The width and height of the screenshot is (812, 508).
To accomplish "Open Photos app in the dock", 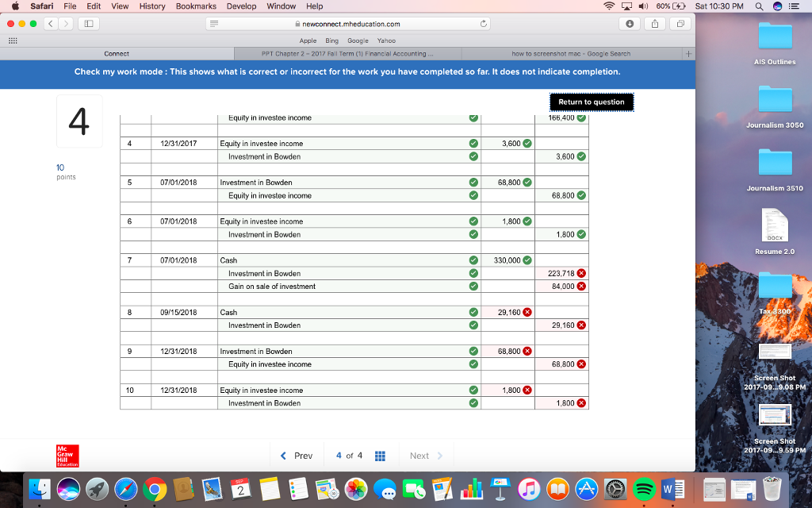I will click(x=356, y=489).
